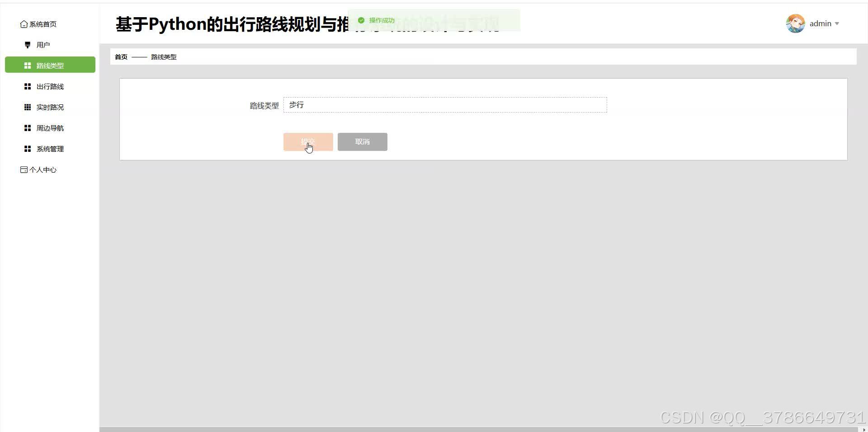Viewport: 868px width, 432px height.
Task: Select the 周边导航 icon in sidebar
Action: click(27, 128)
